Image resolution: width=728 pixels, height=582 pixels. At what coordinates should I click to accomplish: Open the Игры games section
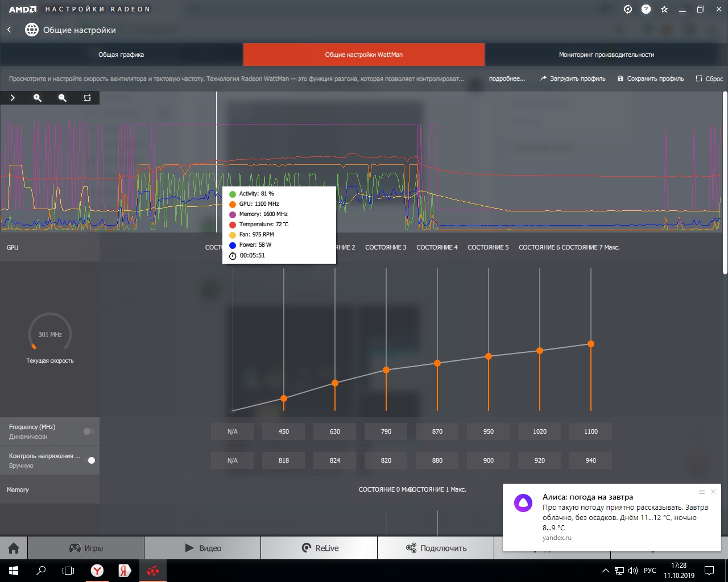coord(86,548)
